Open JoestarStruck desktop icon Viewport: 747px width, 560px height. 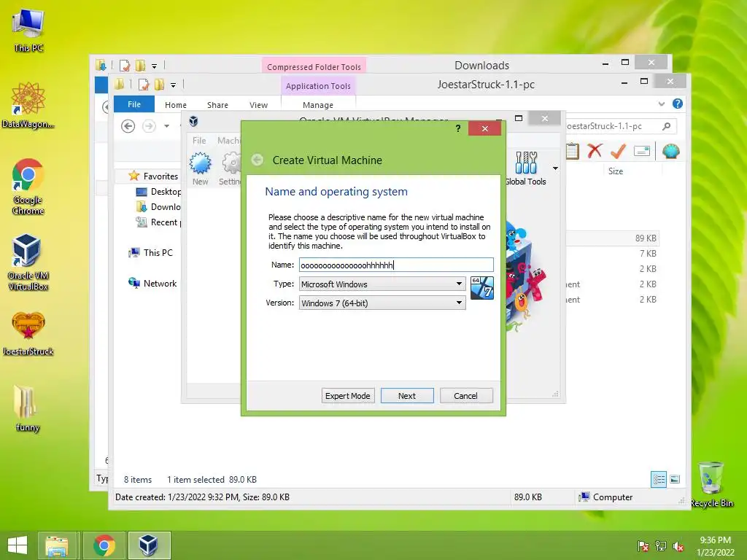coord(28,334)
